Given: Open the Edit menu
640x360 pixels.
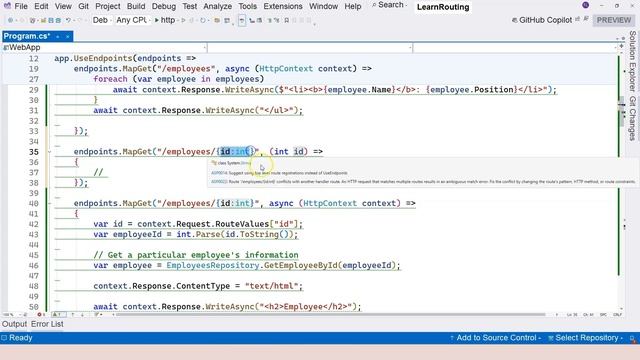Looking at the screenshot, I should pos(41,6).
